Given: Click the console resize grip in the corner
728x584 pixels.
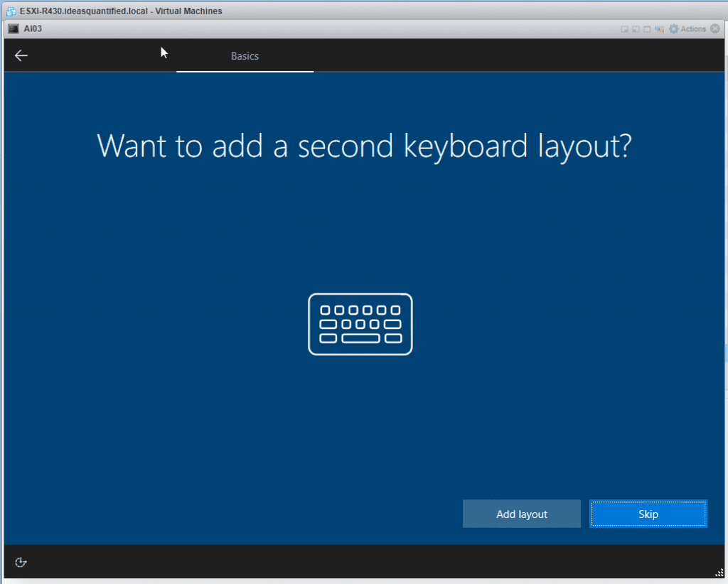Looking at the screenshot, I should point(719,573).
